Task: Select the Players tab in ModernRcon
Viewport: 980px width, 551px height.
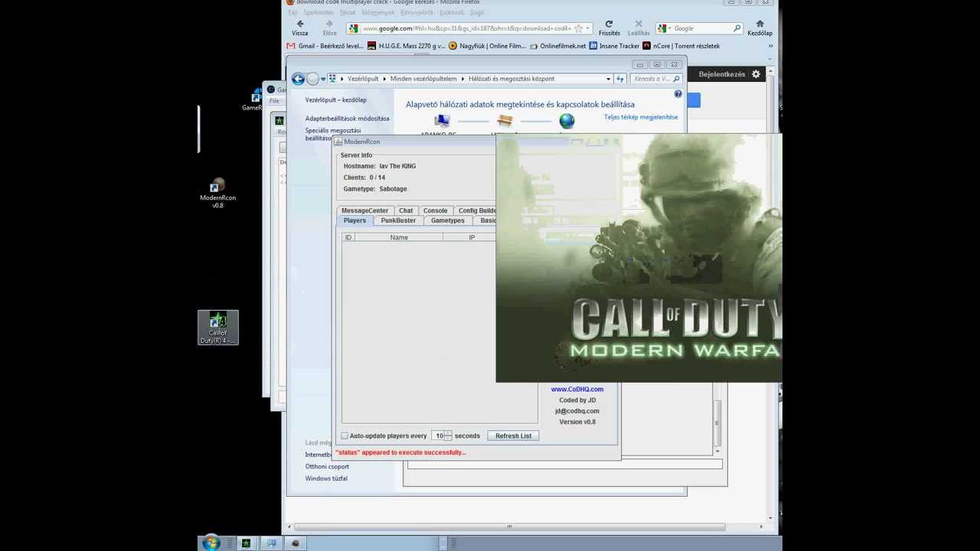Action: coord(354,220)
